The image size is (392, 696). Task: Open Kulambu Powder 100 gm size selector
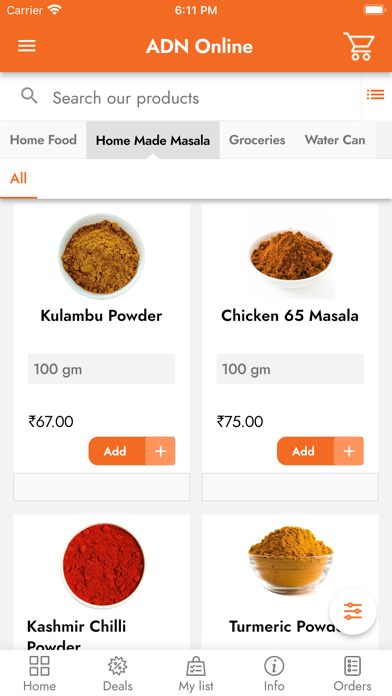tap(102, 369)
